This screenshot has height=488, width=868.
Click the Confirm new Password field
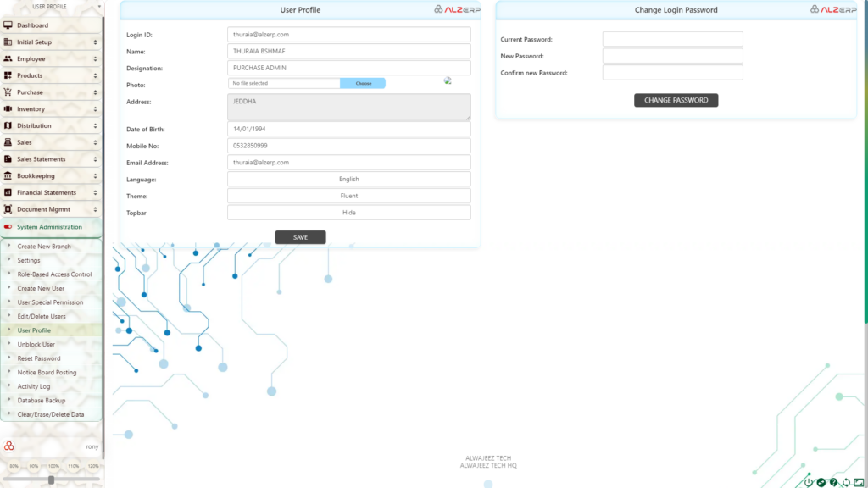672,73
